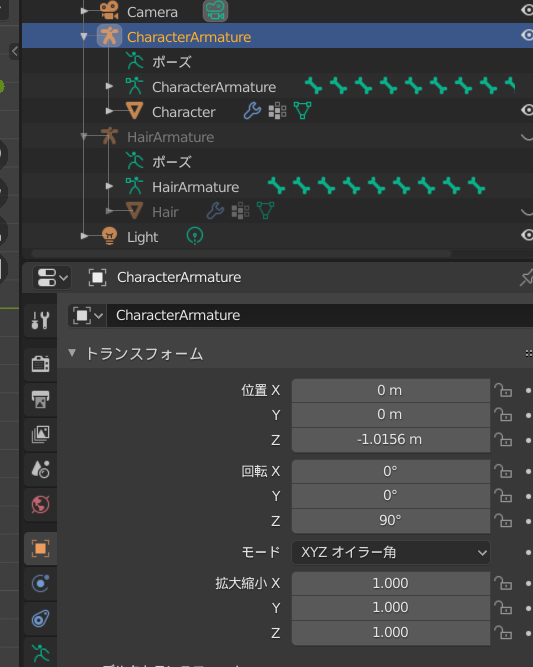The width and height of the screenshot is (533, 667).
Task: Click the Location Z field showing -1.0156 m
Action: point(390,439)
